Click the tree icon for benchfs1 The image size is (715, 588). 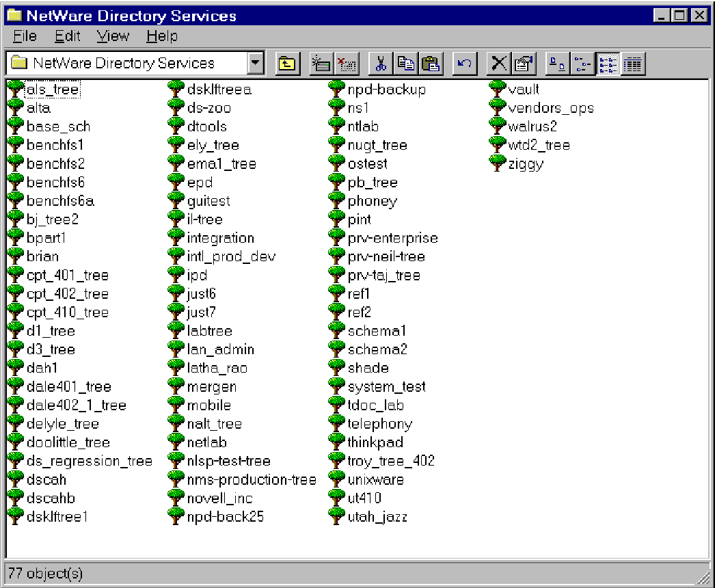click(16, 144)
